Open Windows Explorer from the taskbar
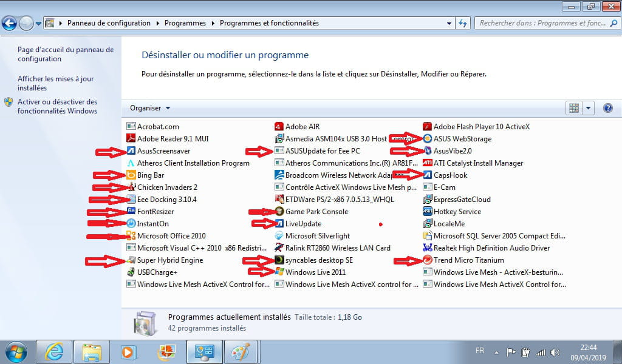The image size is (622, 364). (92, 351)
